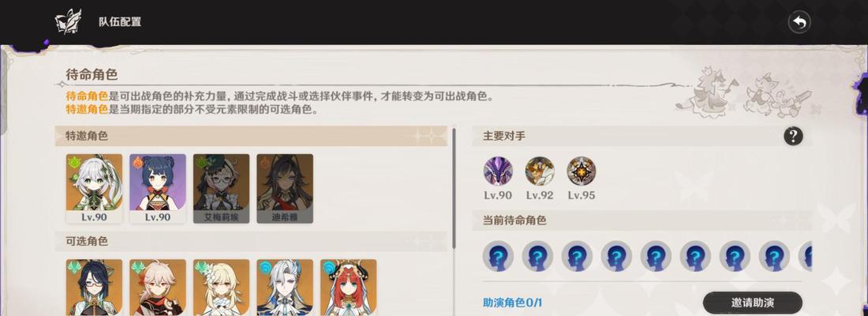Click the fourth unknown standby character slot
The image size is (868, 316).
tap(616, 256)
